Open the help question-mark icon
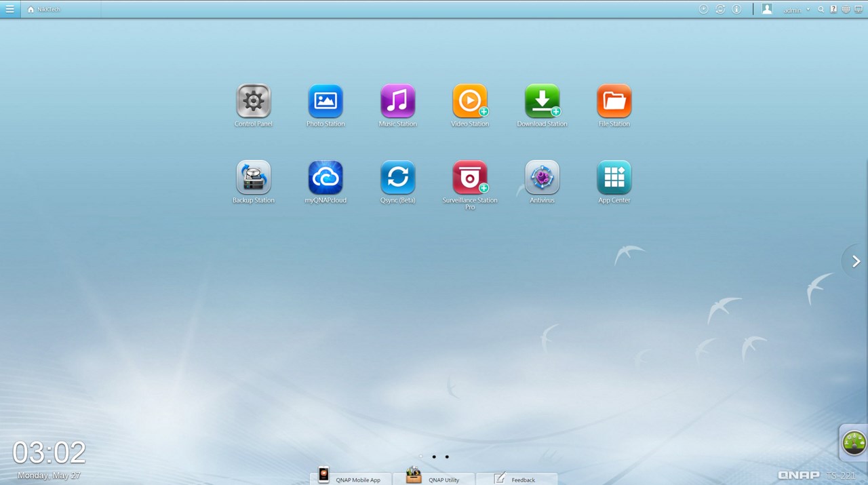 coord(833,9)
